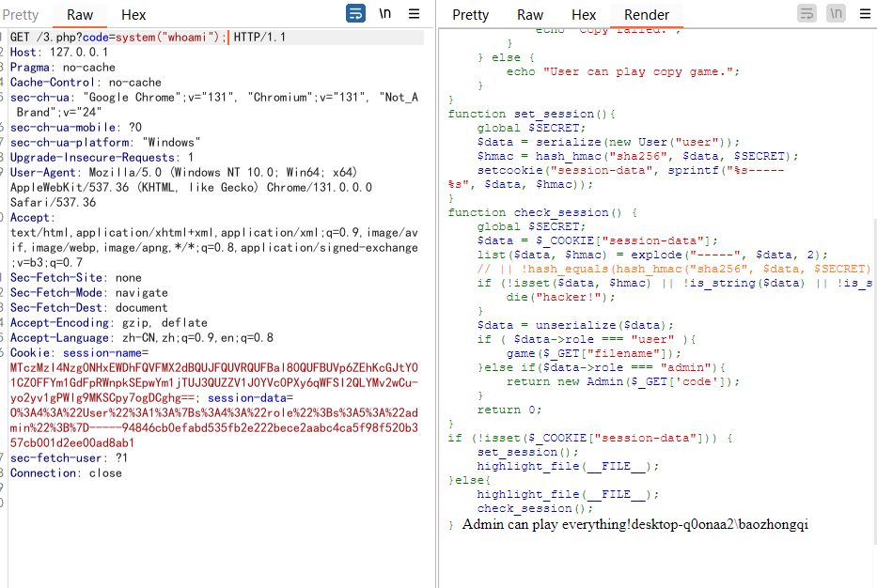
Task: Click 'function set_session()' in rendered response
Action: click(x=531, y=114)
